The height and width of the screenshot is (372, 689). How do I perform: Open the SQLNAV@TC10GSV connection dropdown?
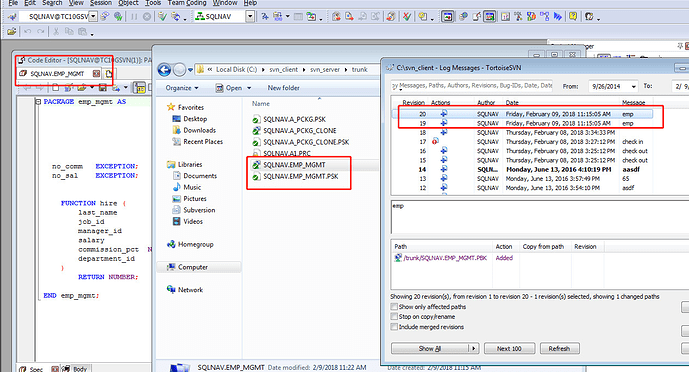pos(93,17)
